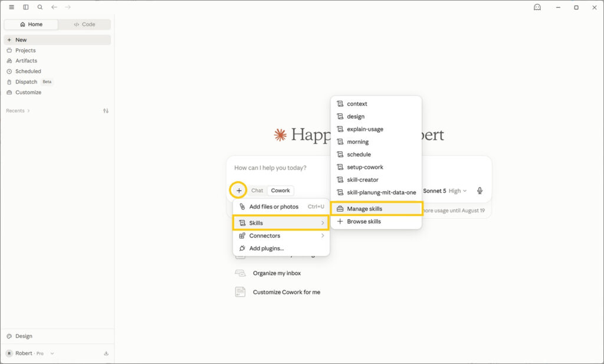This screenshot has width=604, height=364.
Task: Open Design at sidebar bottom
Action: (57, 336)
